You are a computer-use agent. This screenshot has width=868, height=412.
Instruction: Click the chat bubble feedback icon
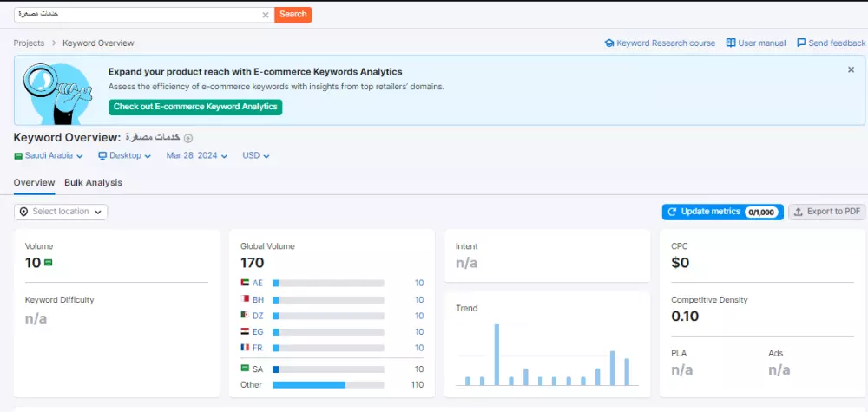801,43
